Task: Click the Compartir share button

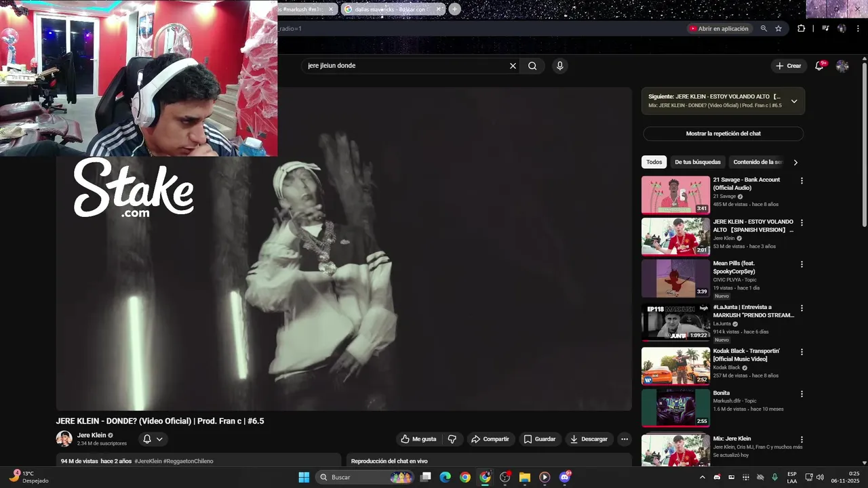Action: tap(490, 439)
